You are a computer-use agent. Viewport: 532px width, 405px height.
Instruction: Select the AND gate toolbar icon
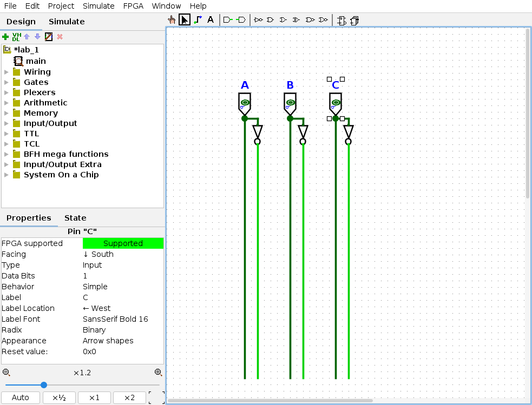pos(271,20)
